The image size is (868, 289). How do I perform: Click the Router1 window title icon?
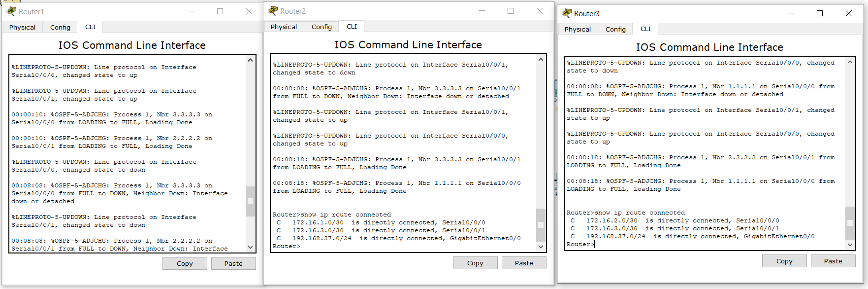12,11
